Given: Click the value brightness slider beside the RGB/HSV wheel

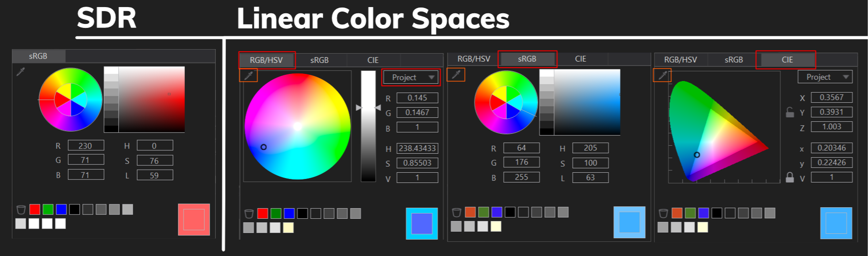Looking at the screenshot, I should point(368,126).
